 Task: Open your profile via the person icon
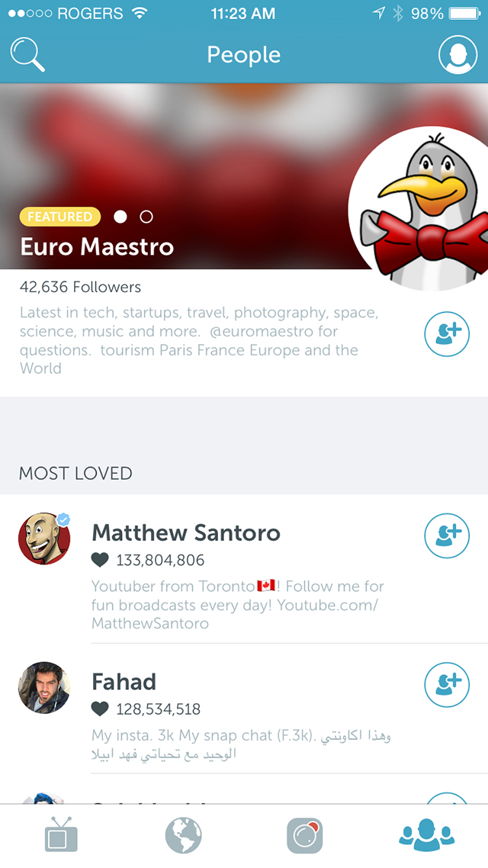point(458,54)
